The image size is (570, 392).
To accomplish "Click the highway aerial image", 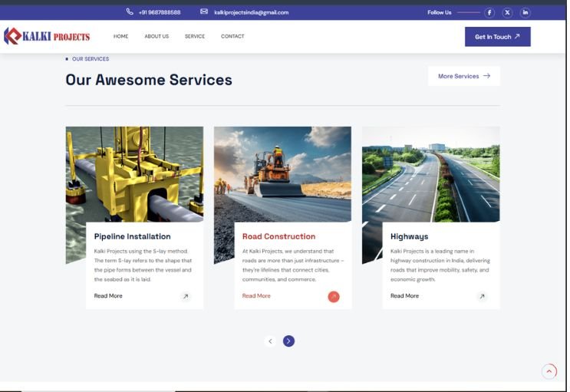I will [431, 174].
